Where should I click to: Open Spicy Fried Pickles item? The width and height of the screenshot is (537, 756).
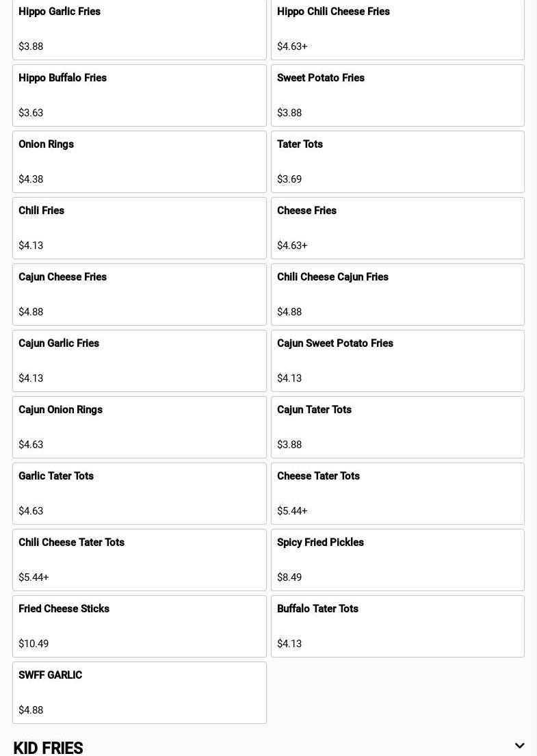[397, 560]
